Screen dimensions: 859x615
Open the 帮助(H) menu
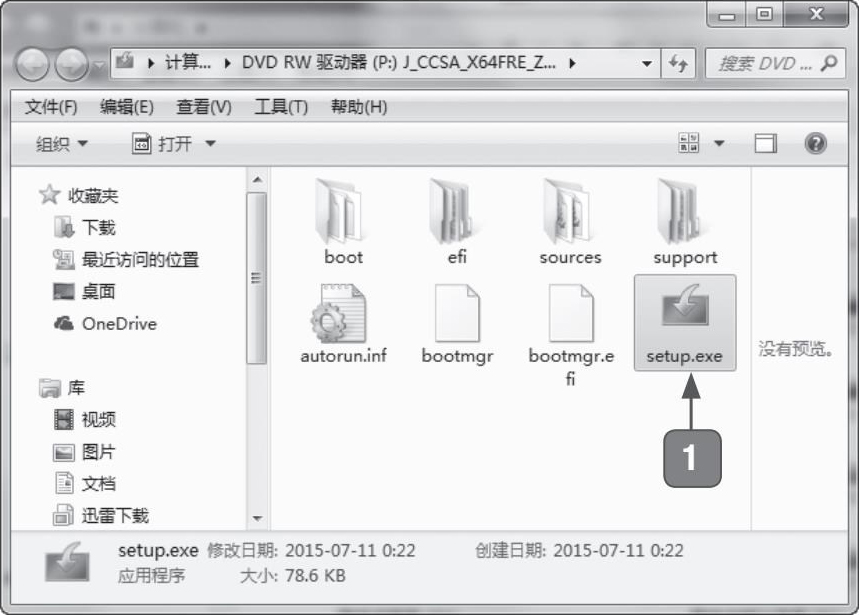click(x=359, y=107)
